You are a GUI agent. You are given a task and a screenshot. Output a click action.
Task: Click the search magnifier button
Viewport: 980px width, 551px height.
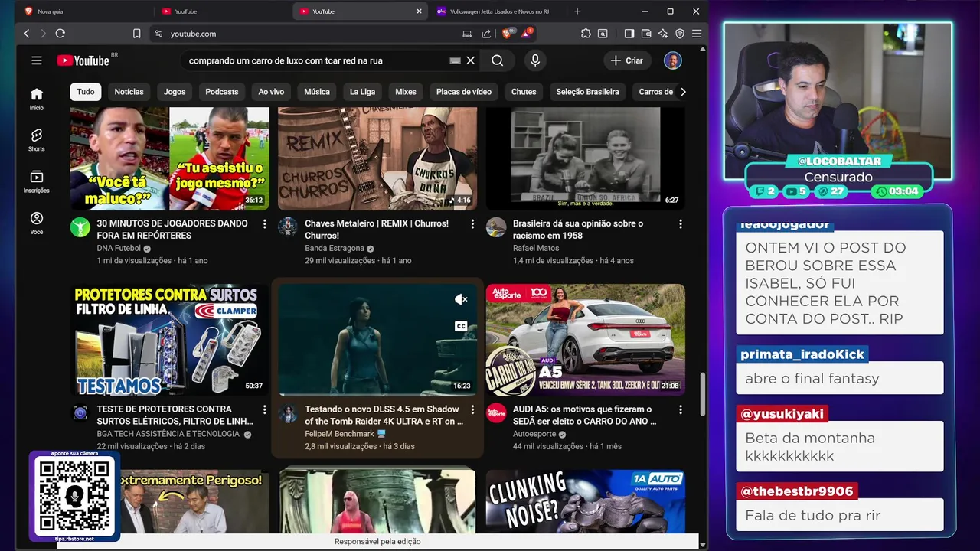coord(498,60)
